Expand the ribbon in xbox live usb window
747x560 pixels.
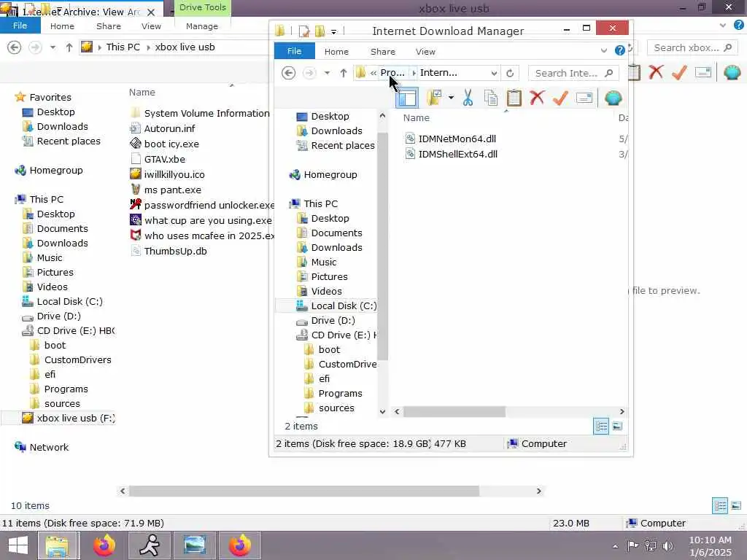[723, 26]
